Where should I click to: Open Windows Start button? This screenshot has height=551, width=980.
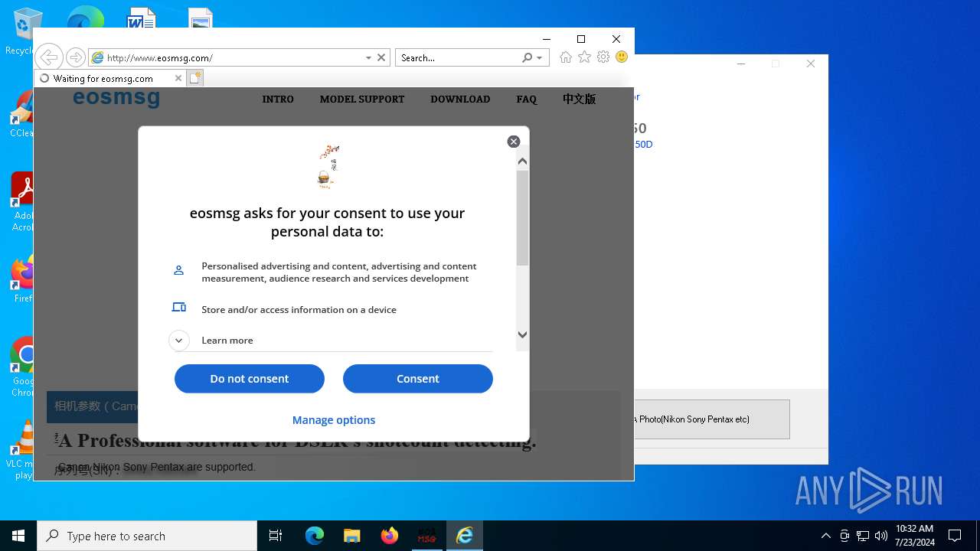pos(18,536)
